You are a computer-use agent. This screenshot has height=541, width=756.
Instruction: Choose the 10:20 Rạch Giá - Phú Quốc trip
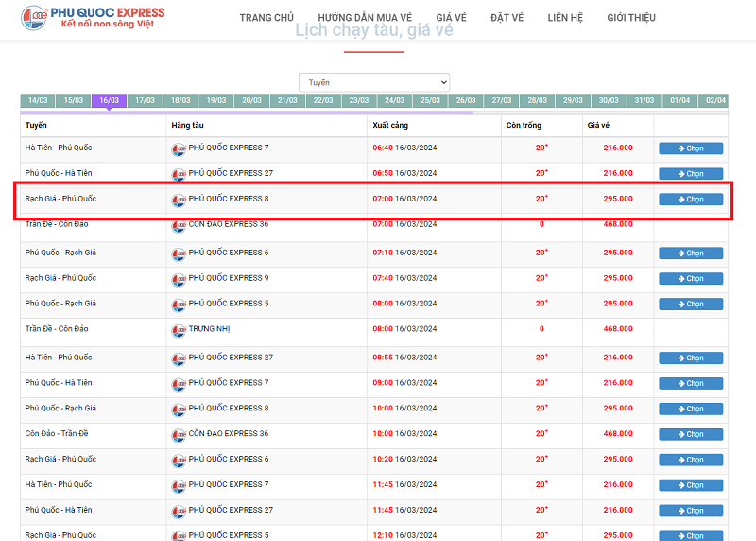(691, 460)
